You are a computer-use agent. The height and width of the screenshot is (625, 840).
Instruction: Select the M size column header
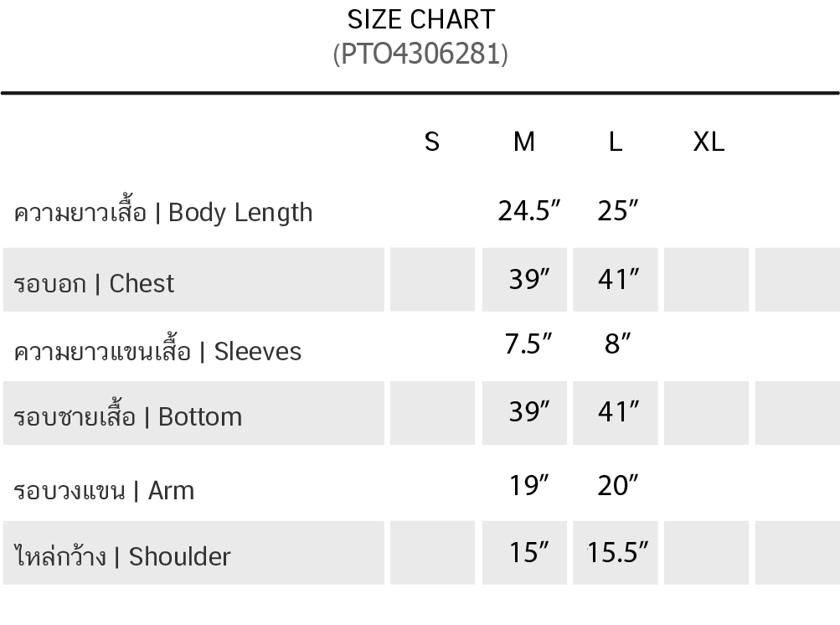point(524,142)
